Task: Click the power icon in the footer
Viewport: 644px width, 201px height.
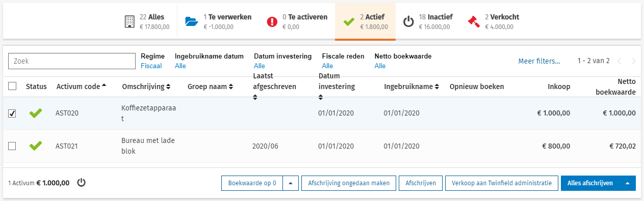Action: pyautogui.click(x=81, y=183)
